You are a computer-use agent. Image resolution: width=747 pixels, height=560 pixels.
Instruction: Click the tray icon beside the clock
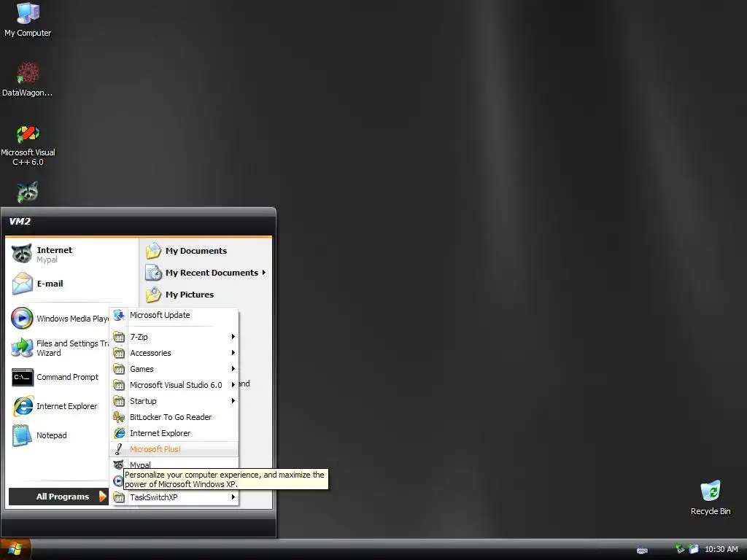point(694,549)
